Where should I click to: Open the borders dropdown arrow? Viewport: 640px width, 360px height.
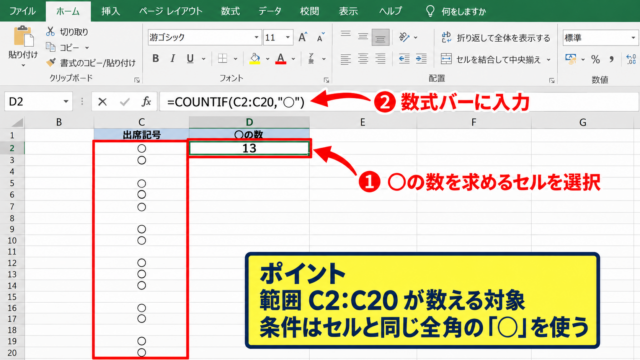[236, 59]
